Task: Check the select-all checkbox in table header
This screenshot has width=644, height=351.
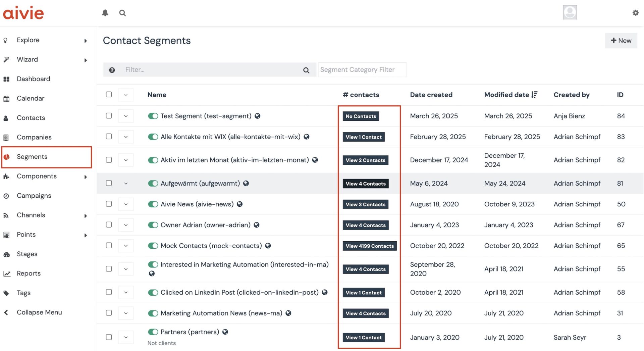Action: pos(109,94)
